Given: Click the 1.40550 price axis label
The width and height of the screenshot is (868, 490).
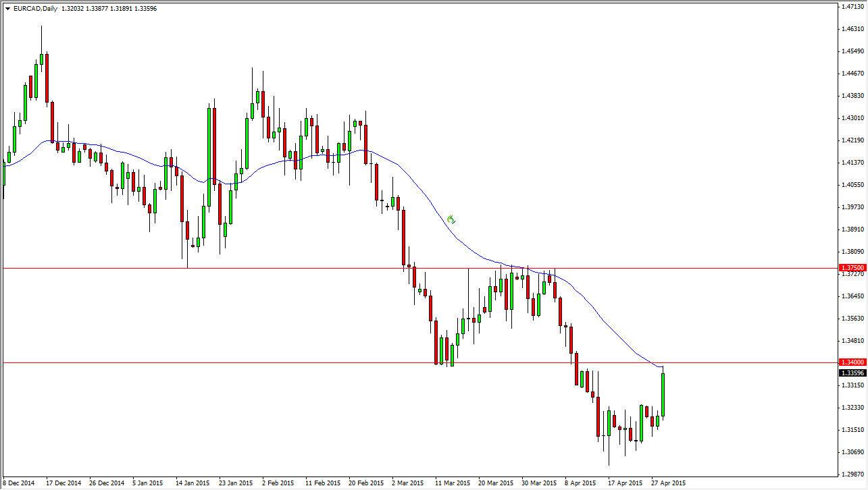Looking at the screenshot, I should click(854, 185).
